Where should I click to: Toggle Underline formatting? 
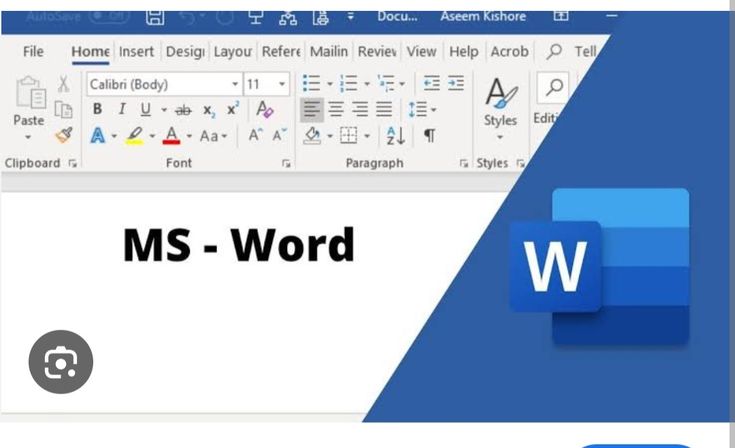(x=146, y=110)
